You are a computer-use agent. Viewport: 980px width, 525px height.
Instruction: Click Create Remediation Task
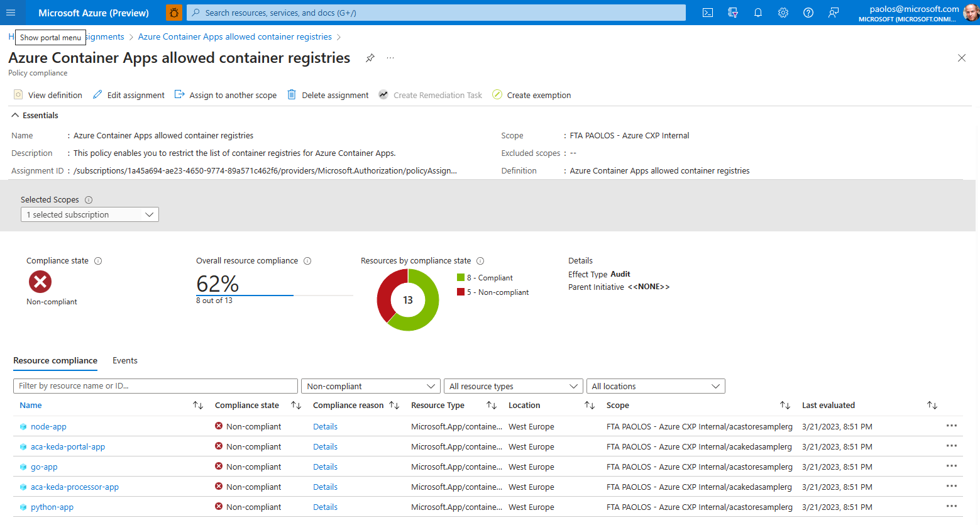431,95
